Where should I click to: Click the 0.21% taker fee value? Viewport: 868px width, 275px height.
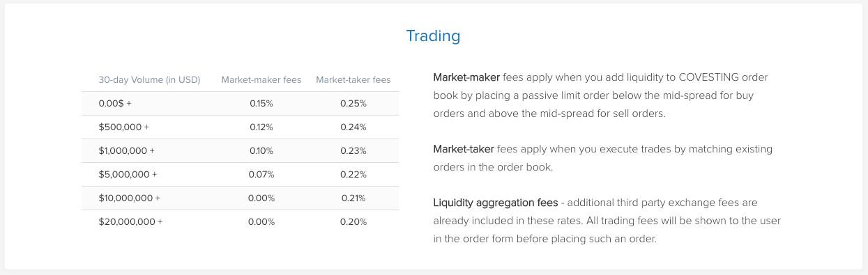tap(353, 198)
